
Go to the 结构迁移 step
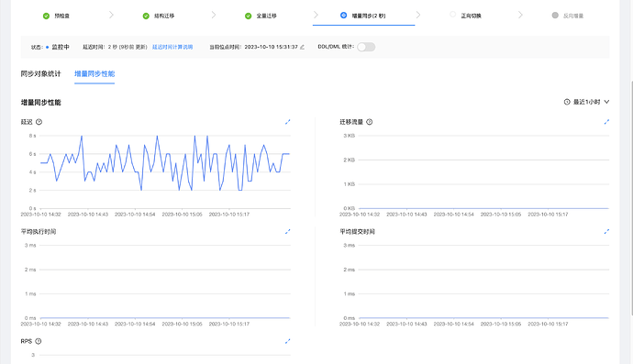point(159,16)
